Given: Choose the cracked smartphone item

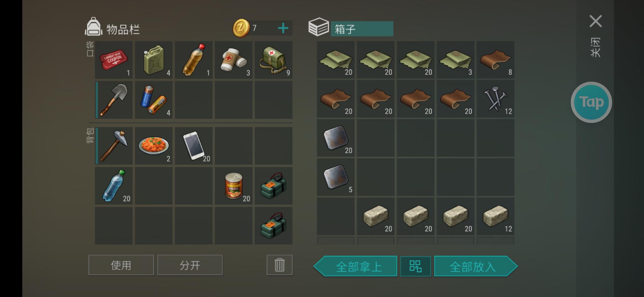Looking at the screenshot, I should tap(193, 146).
